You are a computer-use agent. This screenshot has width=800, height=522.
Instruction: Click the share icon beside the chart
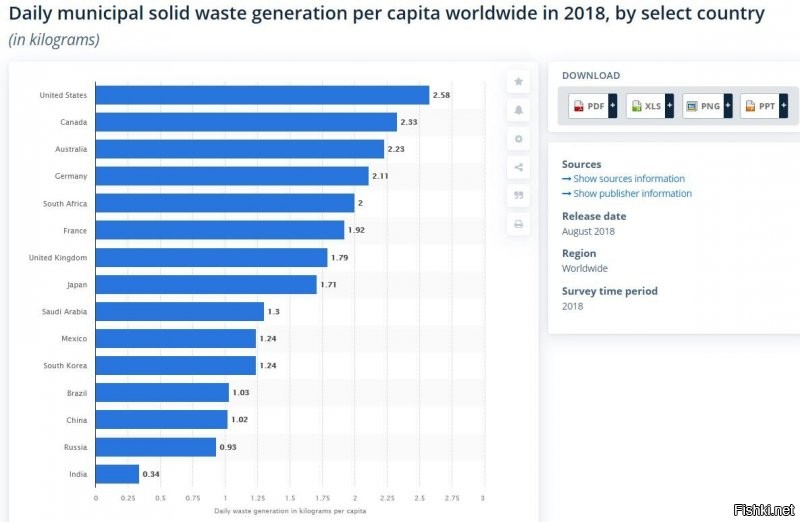(518, 167)
